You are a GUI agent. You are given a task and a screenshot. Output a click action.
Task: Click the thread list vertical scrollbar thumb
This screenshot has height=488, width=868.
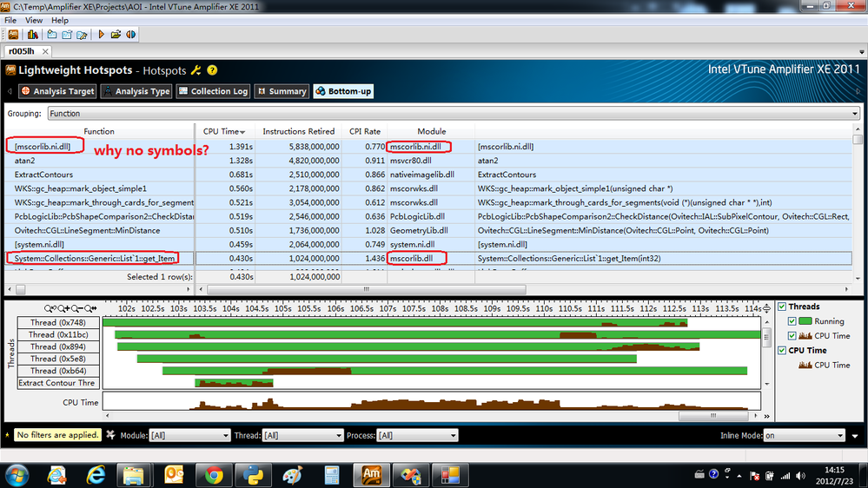(x=766, y=336)
